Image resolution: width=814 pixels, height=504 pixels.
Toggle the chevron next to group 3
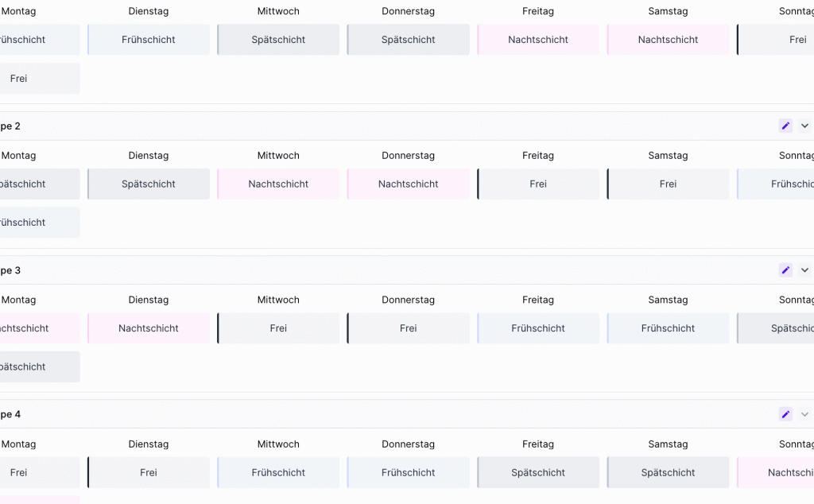(804, 270)
